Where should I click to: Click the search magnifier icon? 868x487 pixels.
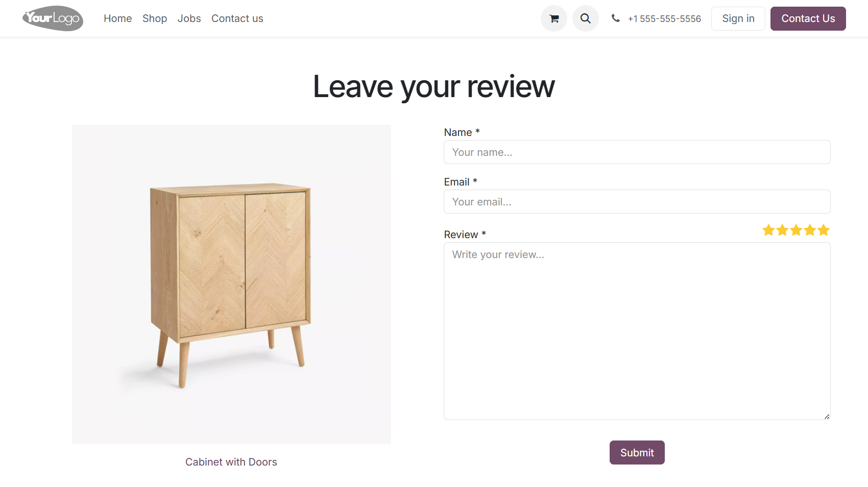(x=585, y=18)
